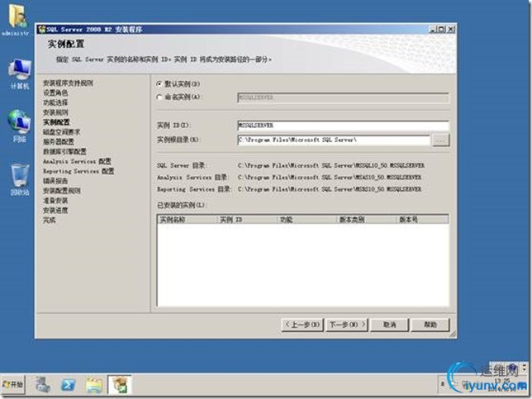
Task: Open the 网络 desktop icon
Action: click(19, 126)
